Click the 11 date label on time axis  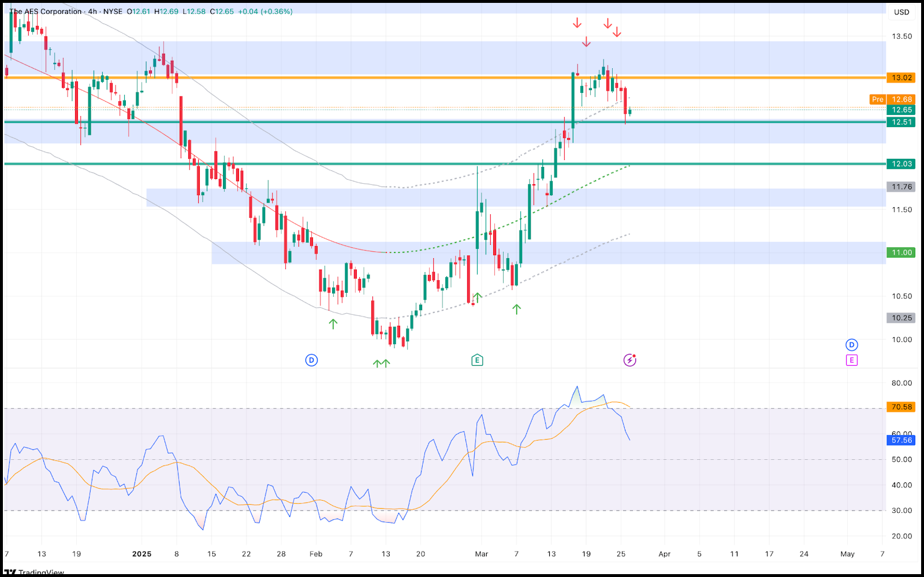pyautogui.click(x=734, y=554)
